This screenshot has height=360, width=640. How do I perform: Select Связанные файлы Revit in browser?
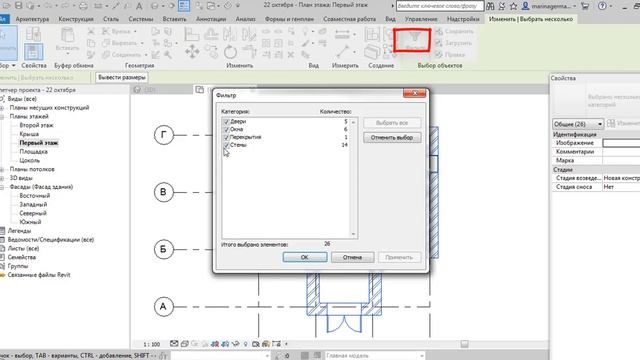click(x=39, y=275)
